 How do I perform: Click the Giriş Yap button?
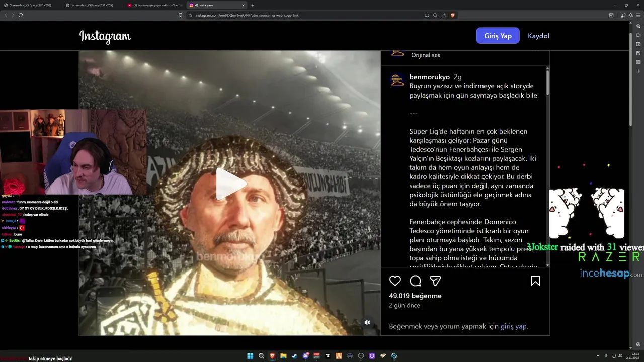pyautogui.click(x=498, y=36)
